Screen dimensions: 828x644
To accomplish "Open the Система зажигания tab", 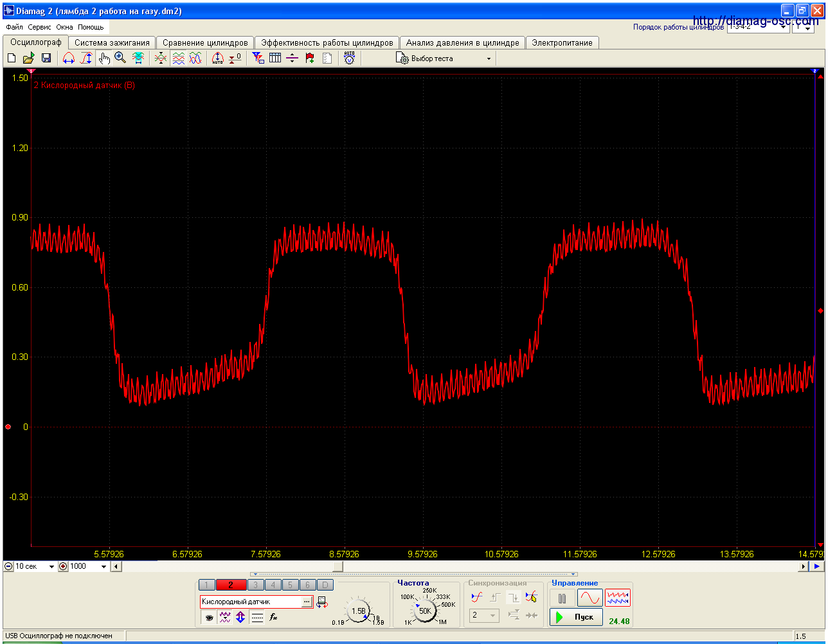I will pyautogui.click(x=112, y=43).
